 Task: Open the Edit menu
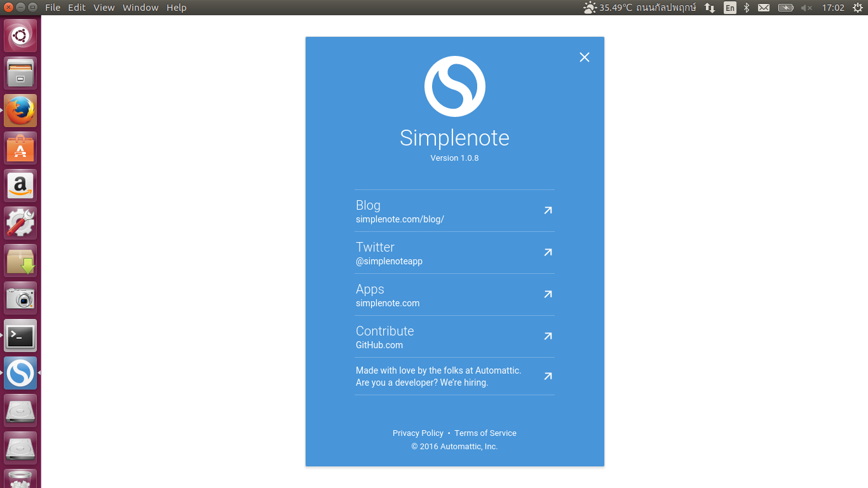coord(77,8)
